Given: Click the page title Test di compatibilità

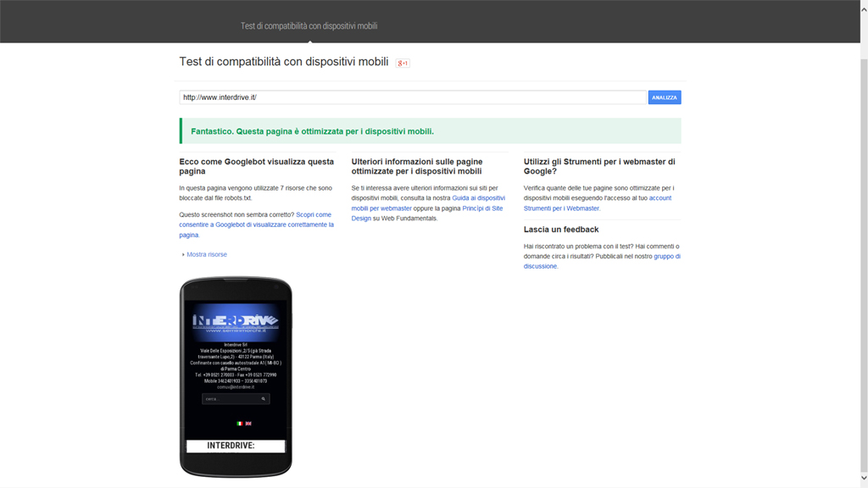Looking at the screenshot, I should coord(283,62).
